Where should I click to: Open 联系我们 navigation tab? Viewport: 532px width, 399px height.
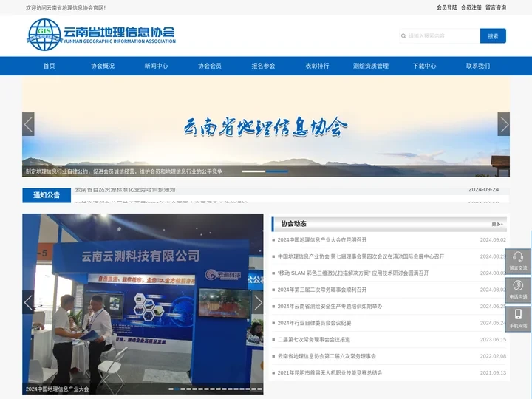click(478, 66)
